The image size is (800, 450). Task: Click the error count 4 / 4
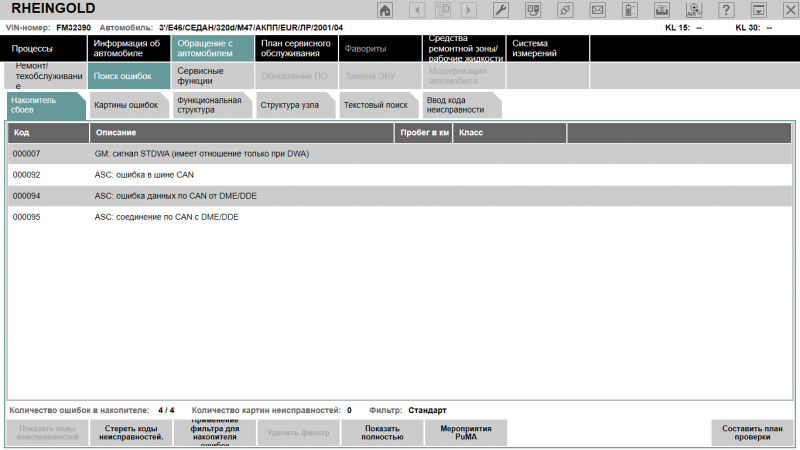166,410
